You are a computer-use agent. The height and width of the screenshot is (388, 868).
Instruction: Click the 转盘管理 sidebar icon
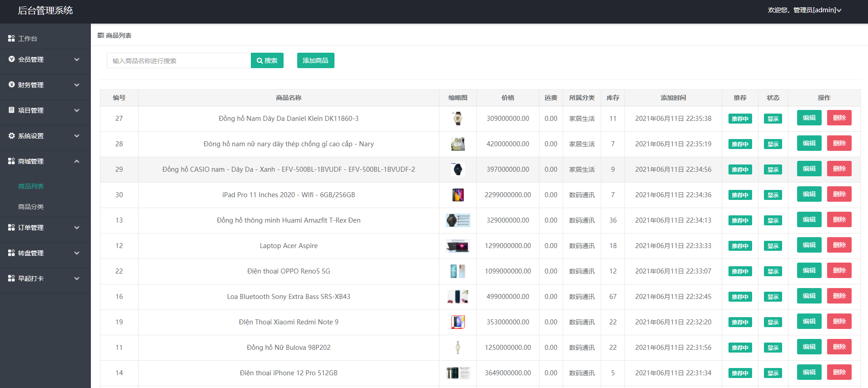11,253
